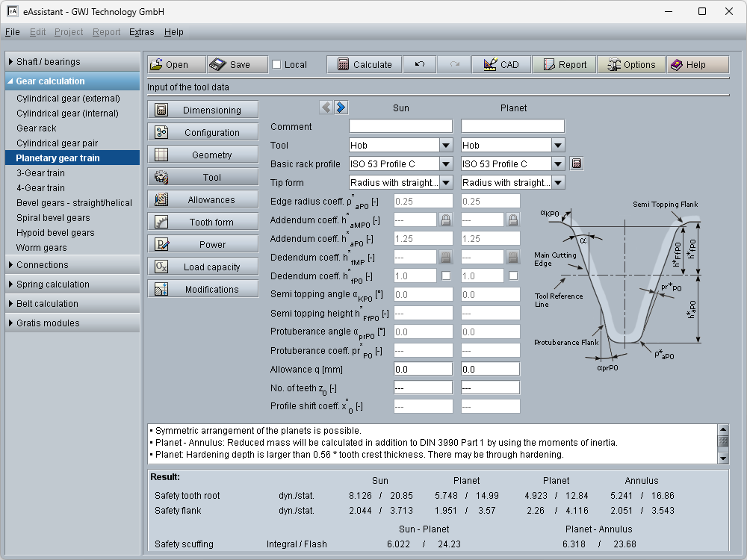This screenshot has width=747, height=560.
Task: Enable the Local checkbox
Action: pyautogui.click(x=277, y=65)
